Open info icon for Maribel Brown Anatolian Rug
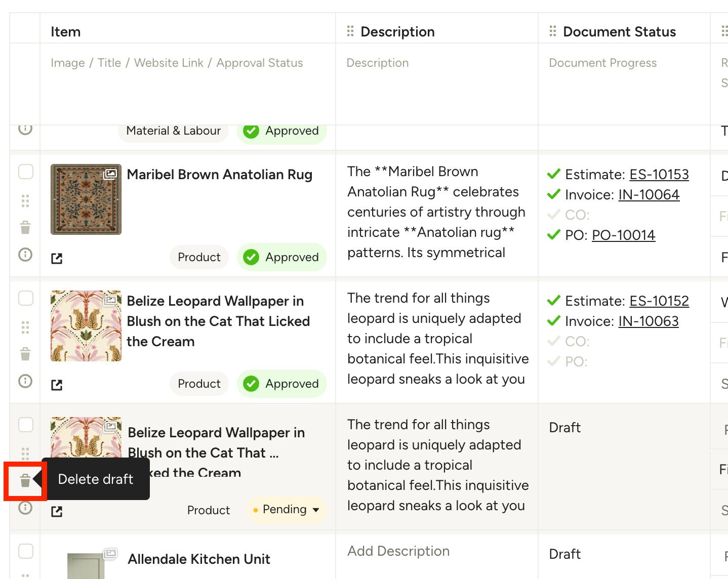This screenshot has width=728, height=579. [25, 255]
